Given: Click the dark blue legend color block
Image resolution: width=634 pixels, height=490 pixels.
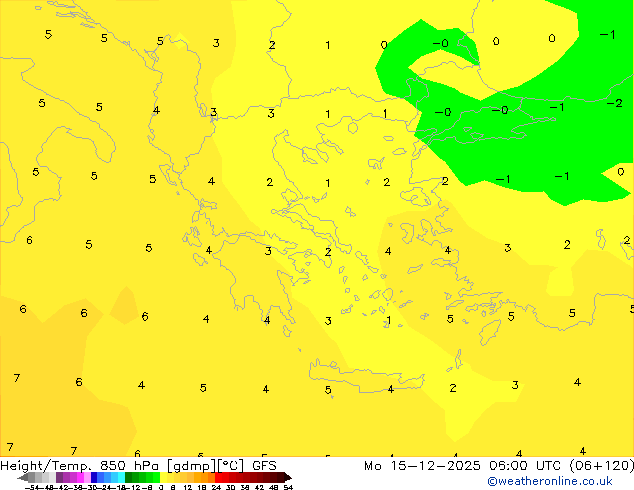Looking at the screenshot, I should (94, 477).
